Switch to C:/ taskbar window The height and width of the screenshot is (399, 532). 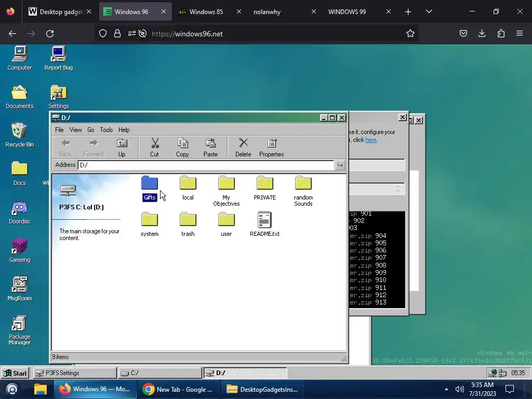(x=160, y=373)
